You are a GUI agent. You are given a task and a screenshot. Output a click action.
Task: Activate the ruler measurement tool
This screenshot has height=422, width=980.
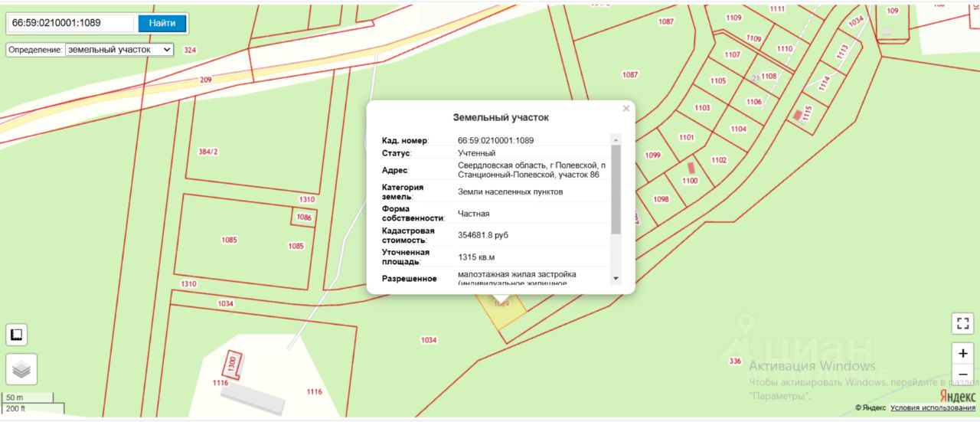[x=16, y=334]
